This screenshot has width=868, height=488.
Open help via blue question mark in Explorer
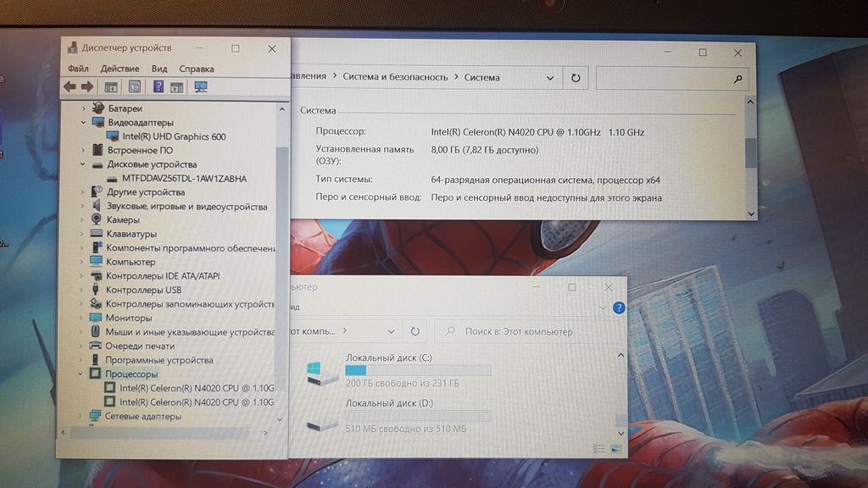(x=618, y=308)
